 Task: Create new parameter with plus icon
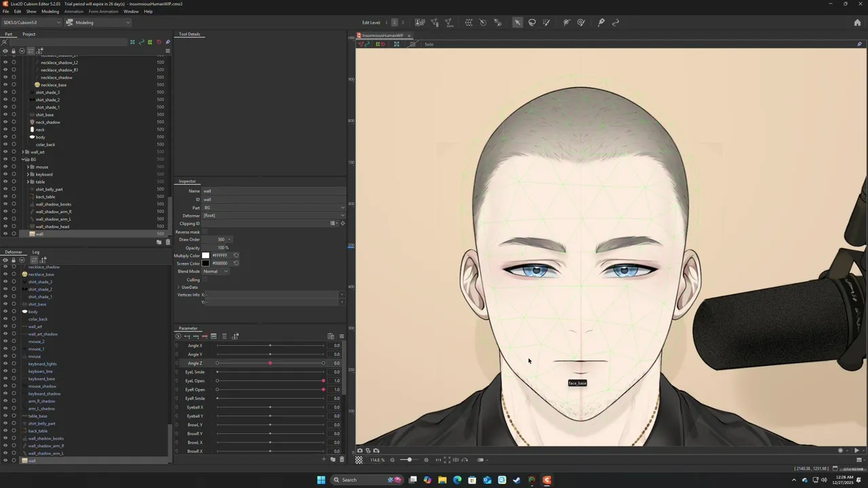click(323, 459)
